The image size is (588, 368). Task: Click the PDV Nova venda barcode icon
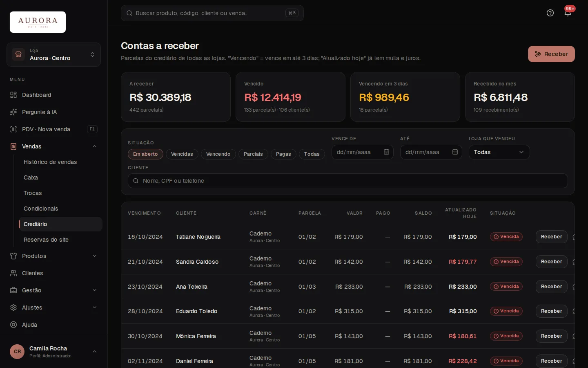13,129
